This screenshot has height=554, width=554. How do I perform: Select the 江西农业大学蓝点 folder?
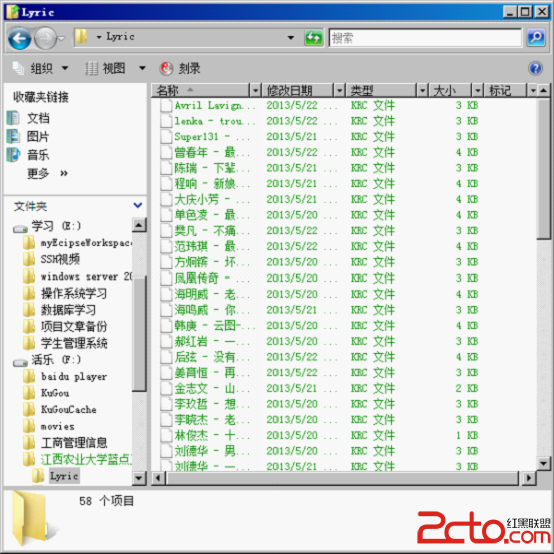pos(77,459)
